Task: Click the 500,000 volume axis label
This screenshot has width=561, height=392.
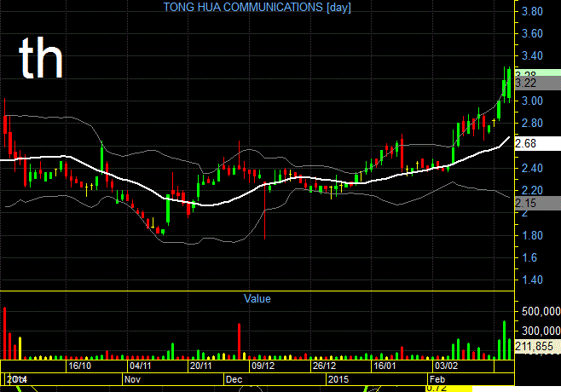Action: (x=541, y=312)
